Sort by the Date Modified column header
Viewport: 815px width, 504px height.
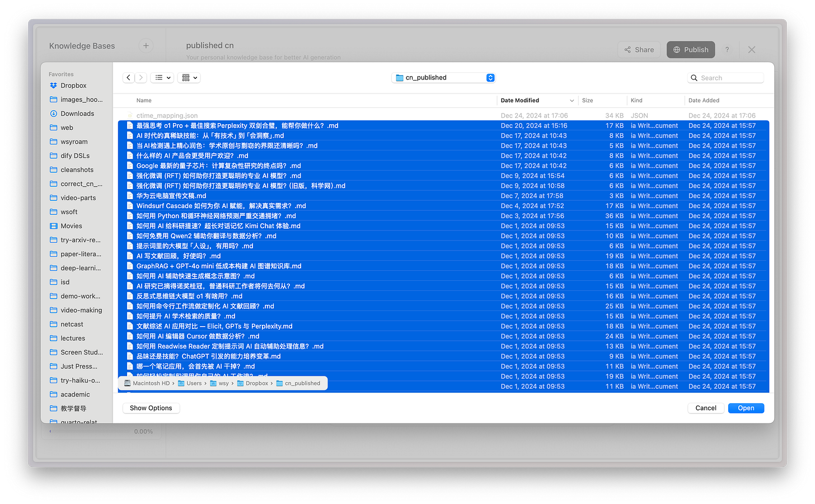pyautogui.click(x=520, y=101)
